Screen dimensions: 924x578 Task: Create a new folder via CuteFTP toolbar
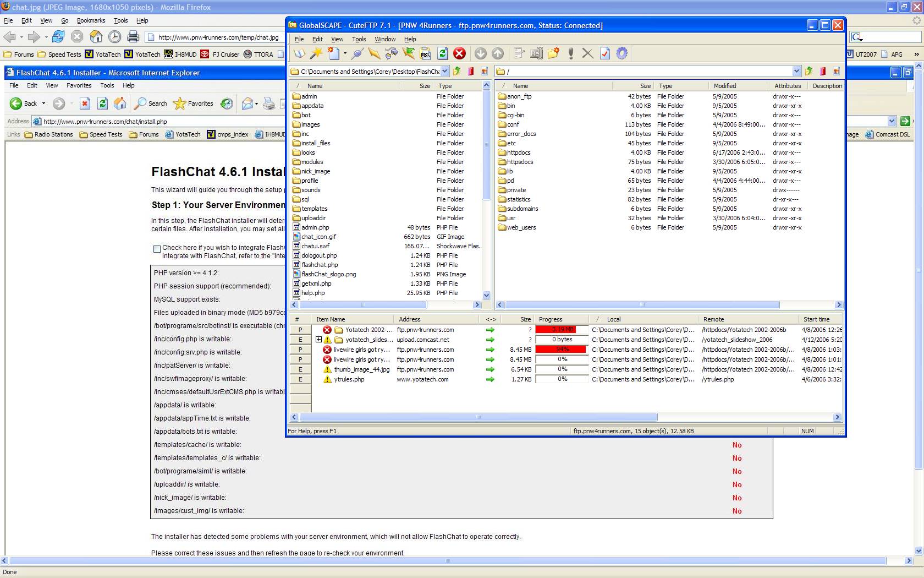pos(553,53)
